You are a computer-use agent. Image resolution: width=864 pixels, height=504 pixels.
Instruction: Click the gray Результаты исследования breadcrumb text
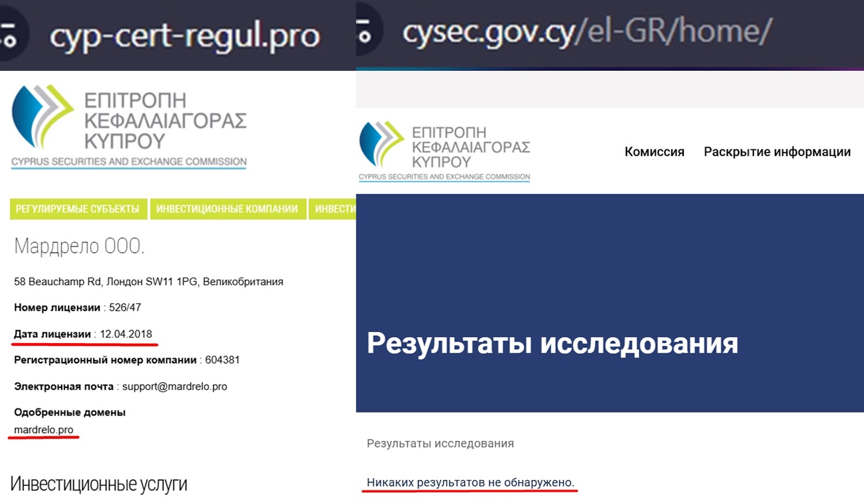(x=440, y=444)
